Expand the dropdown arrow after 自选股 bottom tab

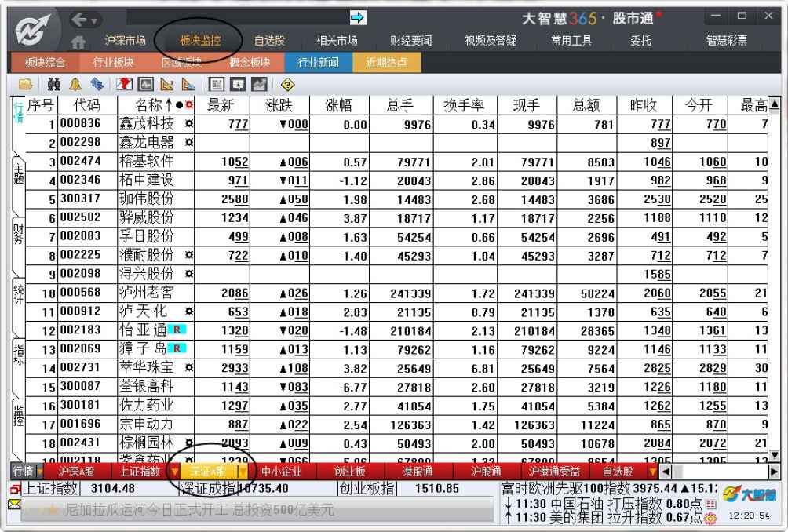pos(653,472)
